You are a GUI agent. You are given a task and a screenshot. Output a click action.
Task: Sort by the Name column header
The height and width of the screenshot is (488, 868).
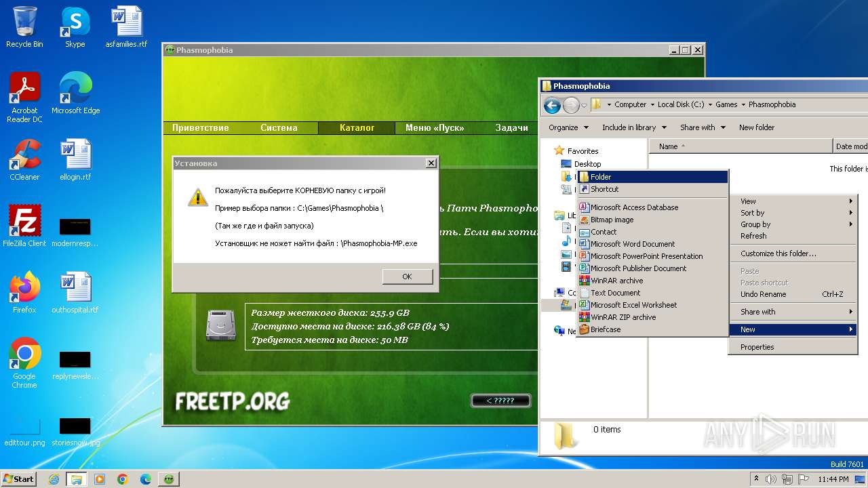pos(741,146)
